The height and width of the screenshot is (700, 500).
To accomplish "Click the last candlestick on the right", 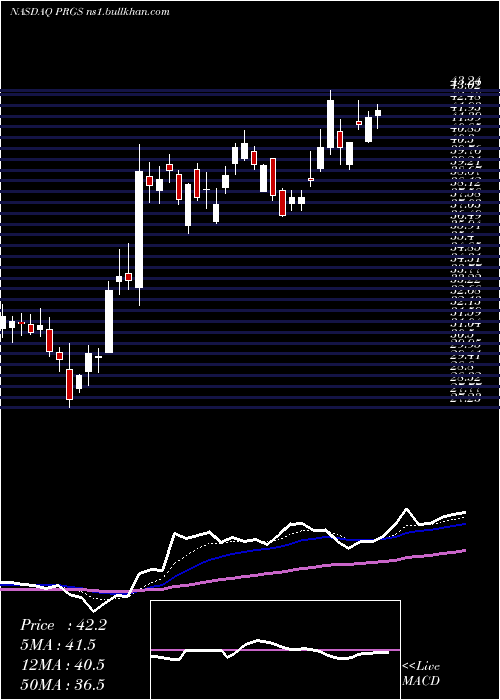I will 378,113.
